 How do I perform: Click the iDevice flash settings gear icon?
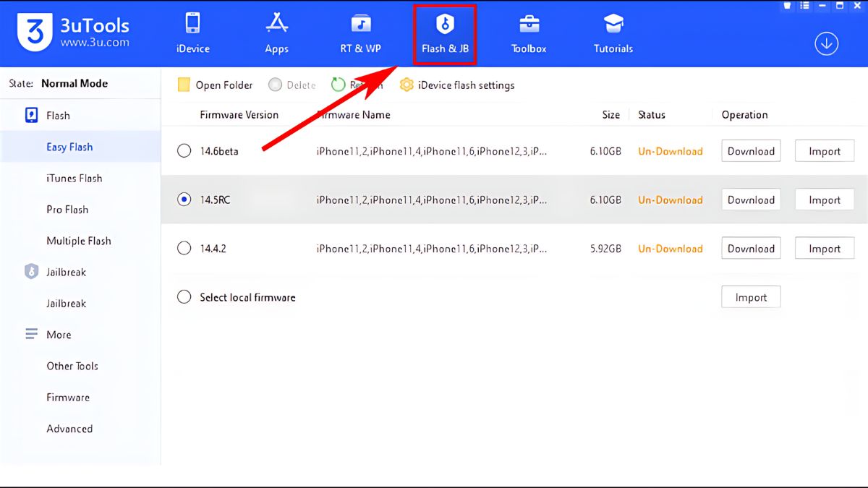pos(406,85)
